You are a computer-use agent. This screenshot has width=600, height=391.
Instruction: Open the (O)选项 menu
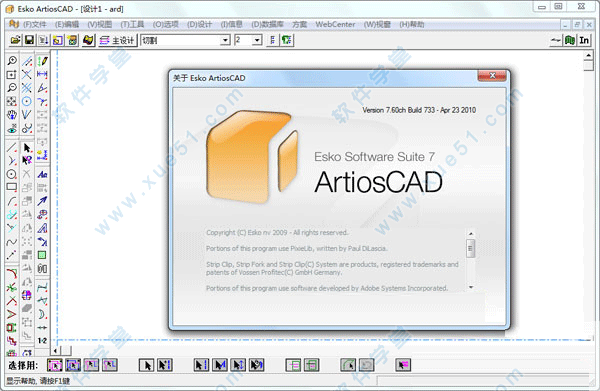point(166,24)
